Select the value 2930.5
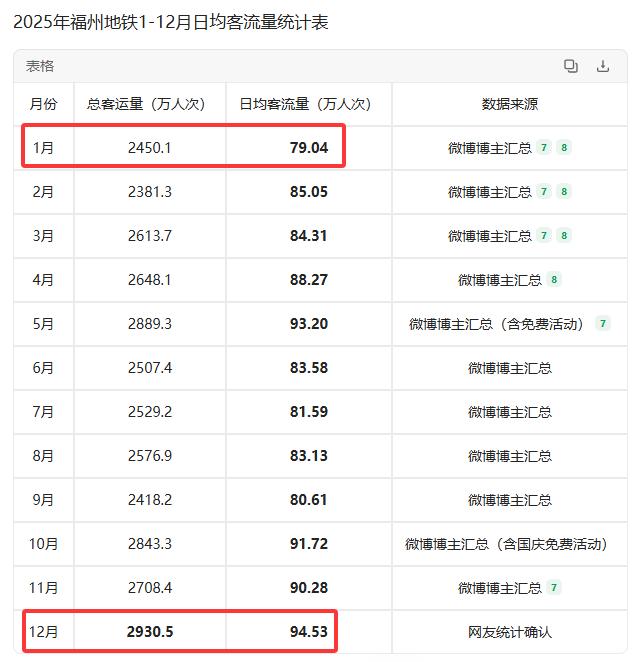Viewport: 634px width, 662px height. [x=150, y=632]
